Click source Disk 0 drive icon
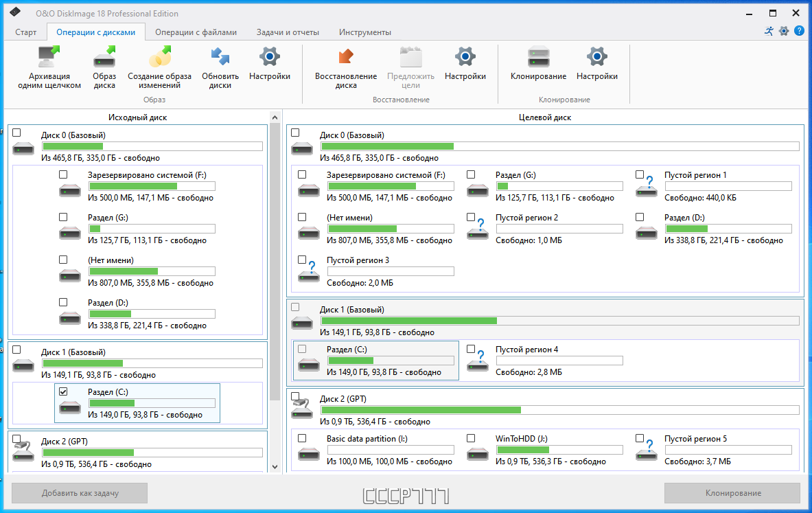The image size is (812, 513). [x=23, y=149]
